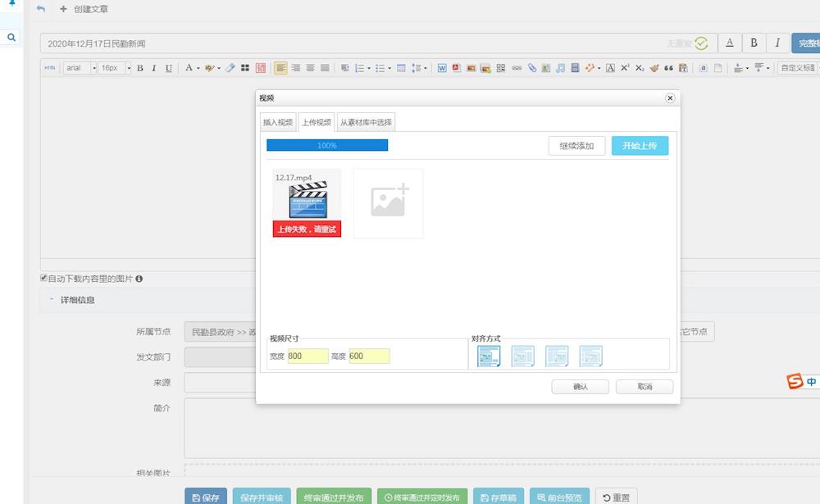Toggle bold in the editor toolbar

(x=140, y=68)
